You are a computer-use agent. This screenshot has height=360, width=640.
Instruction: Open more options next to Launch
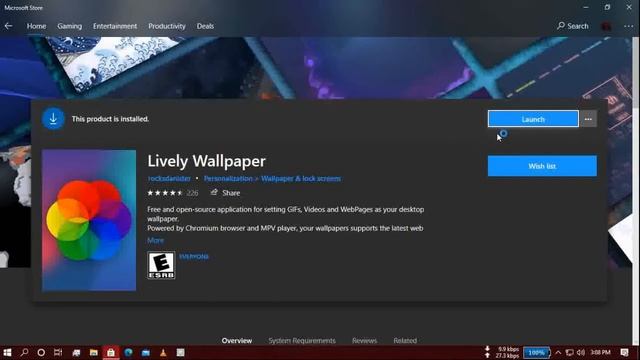pyautogui.click(x=588, y=119)
